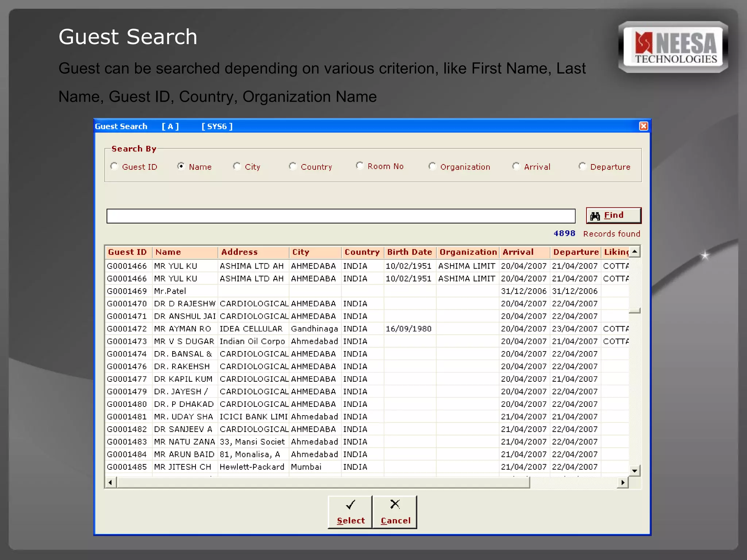Click the grid's vertical scroll down arrow

click(x=635, y=471)
